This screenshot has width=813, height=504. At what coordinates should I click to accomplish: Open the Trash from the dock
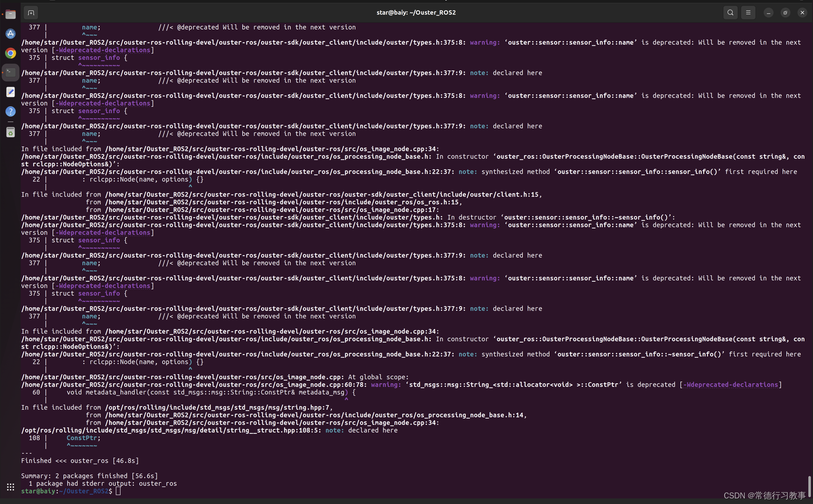point(10,132)
